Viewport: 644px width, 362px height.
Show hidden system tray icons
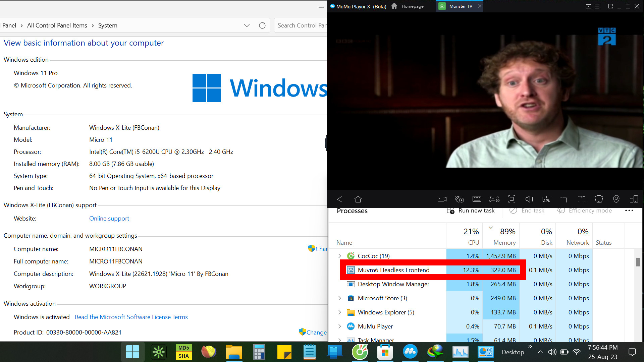(x=540, y=352)
